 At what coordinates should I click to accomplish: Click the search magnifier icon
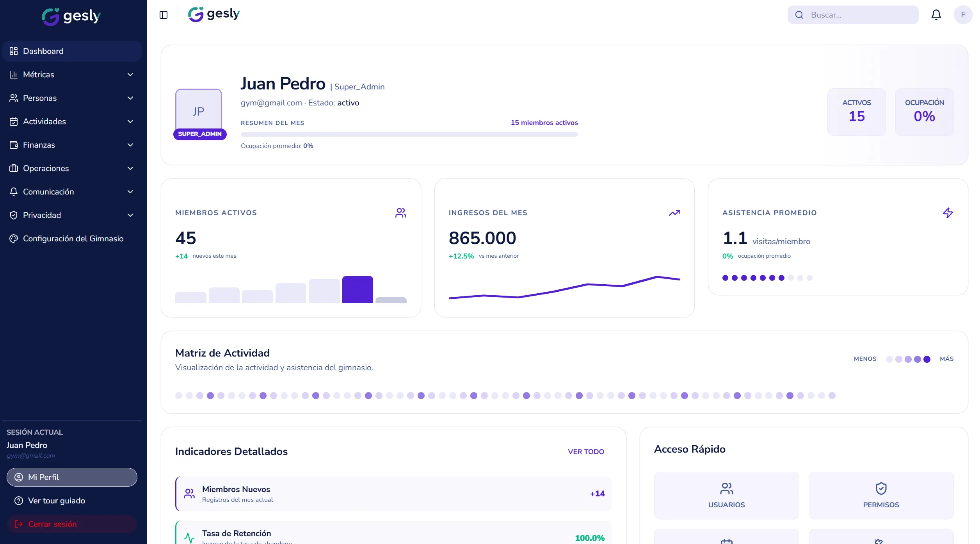[799, 15]
